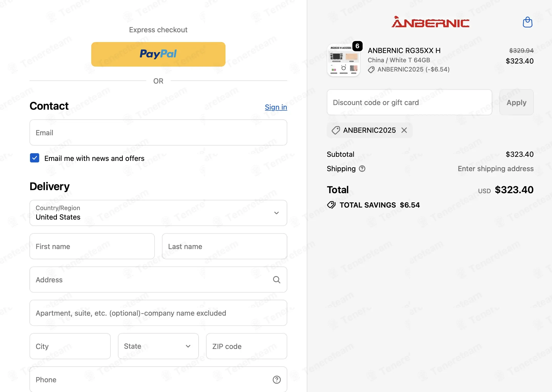The image size is (552, 392).
Task: Open the Country/Region dropdown
Action: coord(158,213)
